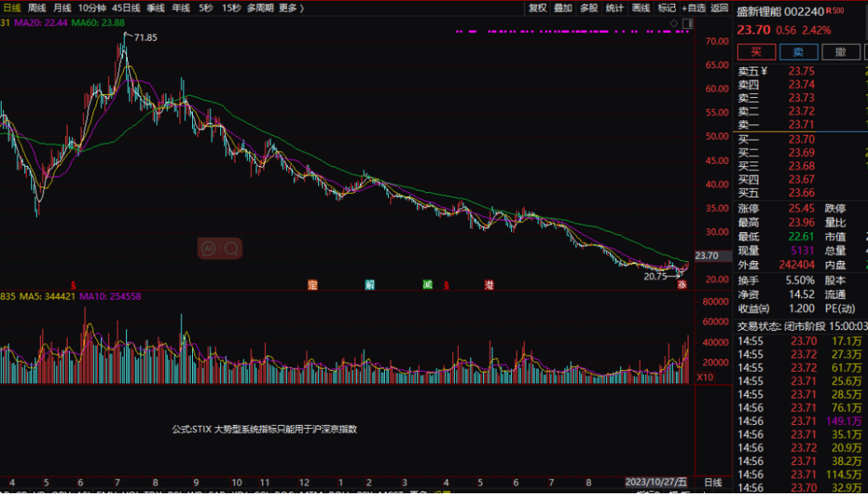Click the 涨停 limit-up price 25.45

tap(801, 209)
